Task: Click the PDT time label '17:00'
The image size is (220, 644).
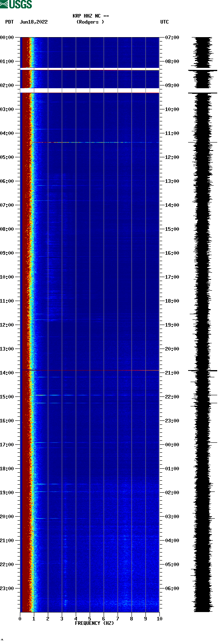Action: pyautogui.click(x=7, y=445)
